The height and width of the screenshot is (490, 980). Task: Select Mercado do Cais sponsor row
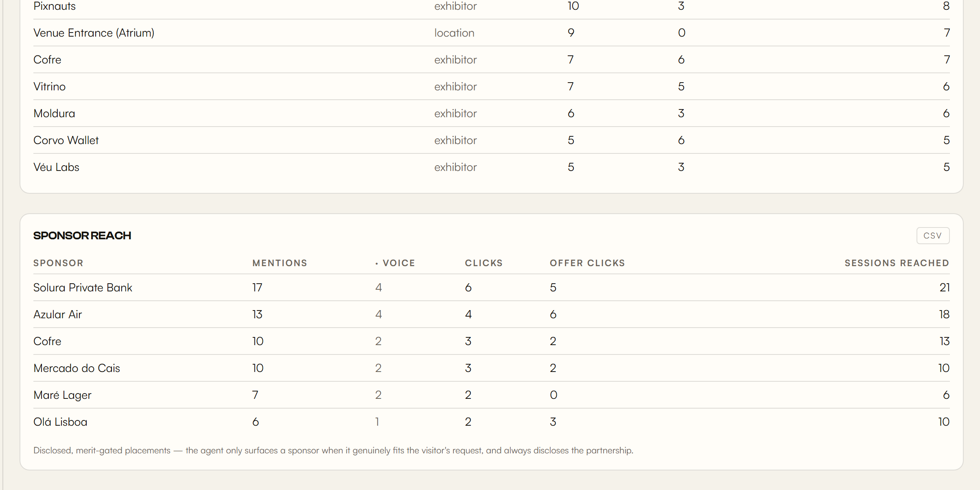[491, 368]
